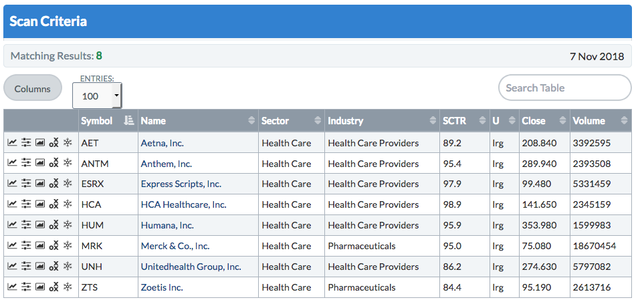Screen dimensions: 644x306
Task: Open the point & figure icon for UNH
Action: point(54,267)
